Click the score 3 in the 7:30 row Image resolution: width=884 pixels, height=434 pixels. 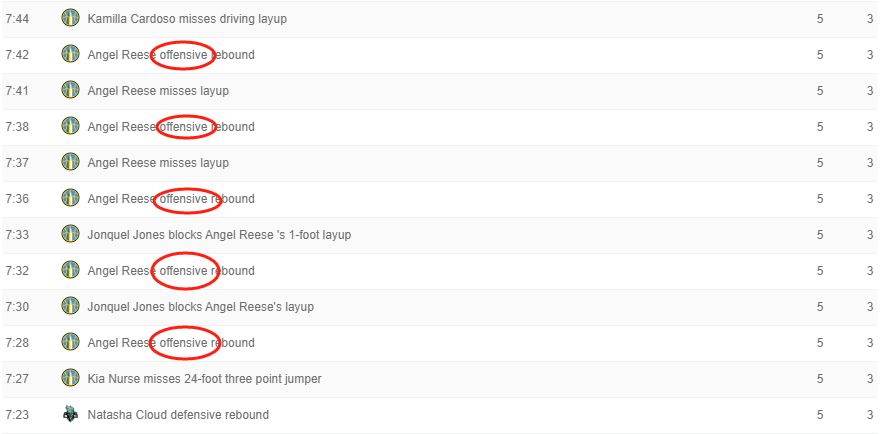(870, 307)
